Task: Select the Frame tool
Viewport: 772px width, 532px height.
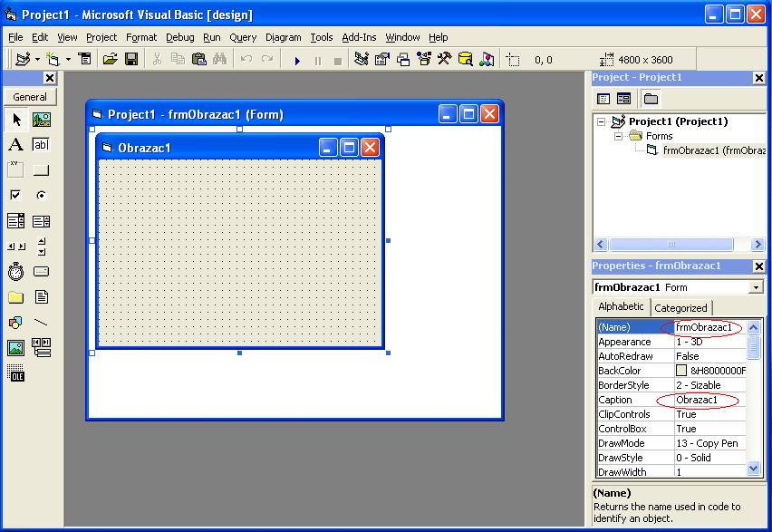Action: point(15,170)
